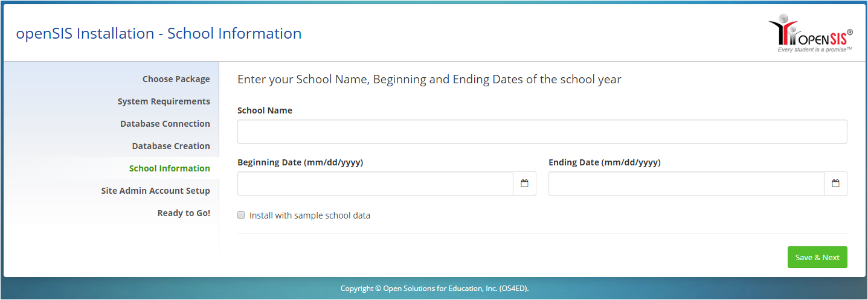Click the page title openSIS Installation heading
The image size is (868, 300).
(158, 33)
